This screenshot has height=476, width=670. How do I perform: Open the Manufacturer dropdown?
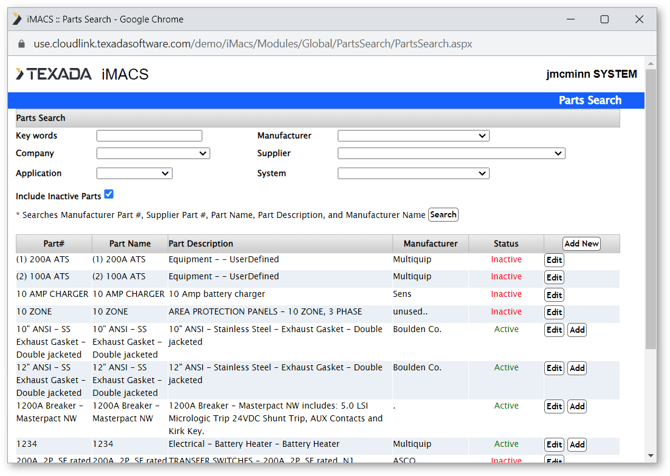[413, 136]
